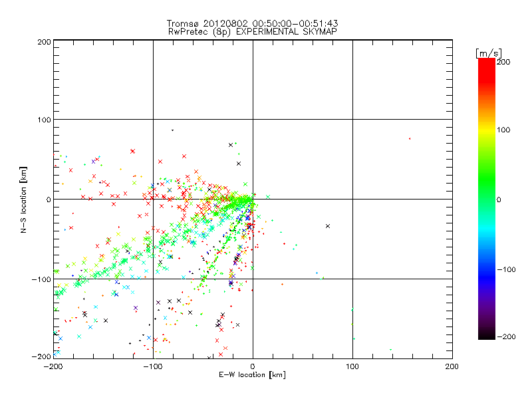Click the y-axis tick label '-100'
Screen dimensions: 532x399
pos(41,279)
